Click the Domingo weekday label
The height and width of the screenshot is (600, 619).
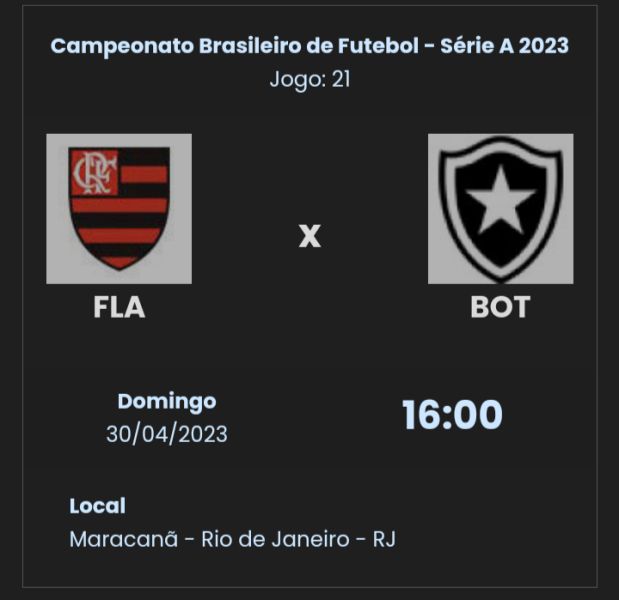pos(167,401)
